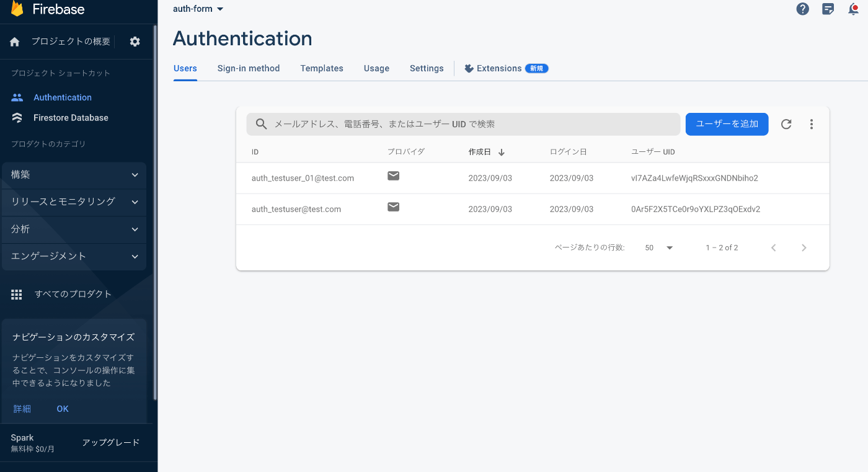Open the Extensions tab
The image size is (868, 472).
tap(506, 68)
